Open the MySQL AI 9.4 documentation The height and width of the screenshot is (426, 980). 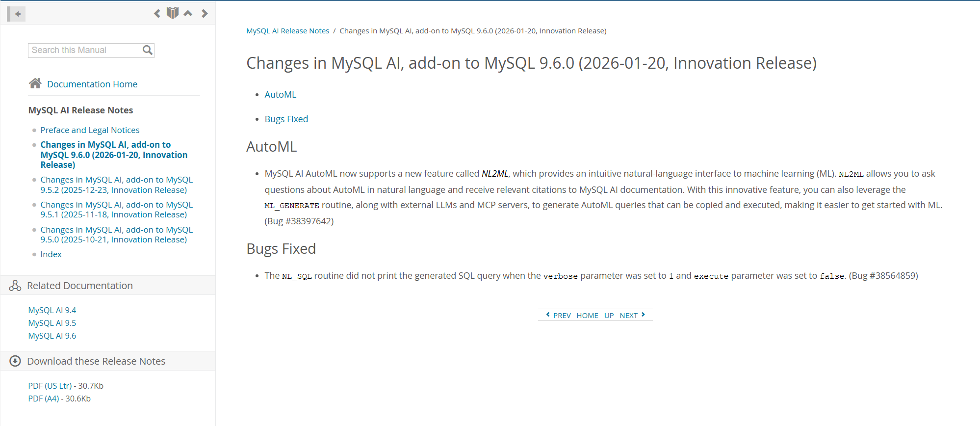click(52, 310)
